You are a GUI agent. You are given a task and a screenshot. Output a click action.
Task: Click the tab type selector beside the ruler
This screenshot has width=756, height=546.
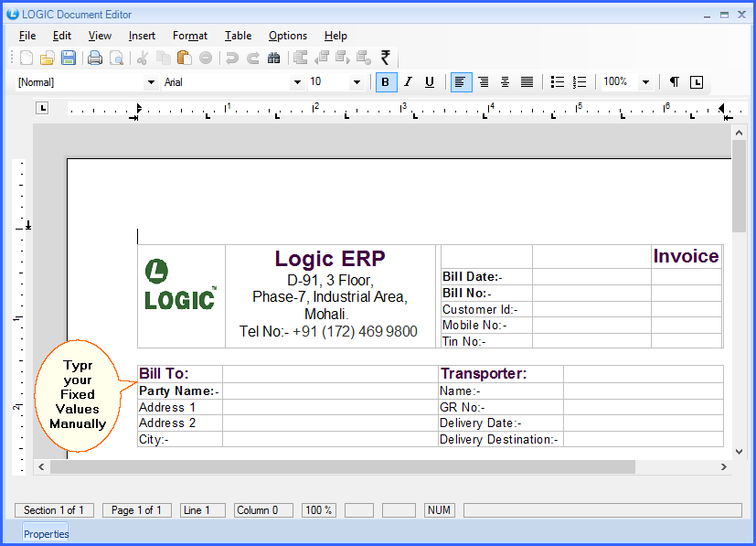(x=42, y=108)
